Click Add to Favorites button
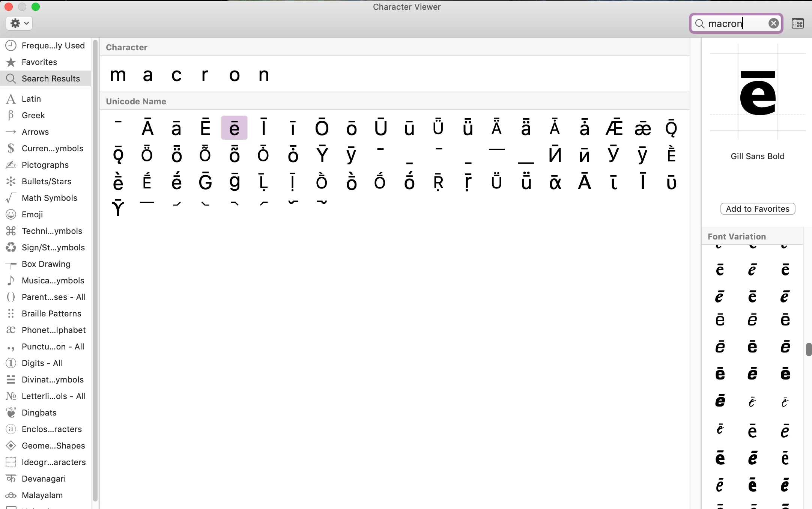This screenshot has height=509, width=812. click(x=757, y=209)
